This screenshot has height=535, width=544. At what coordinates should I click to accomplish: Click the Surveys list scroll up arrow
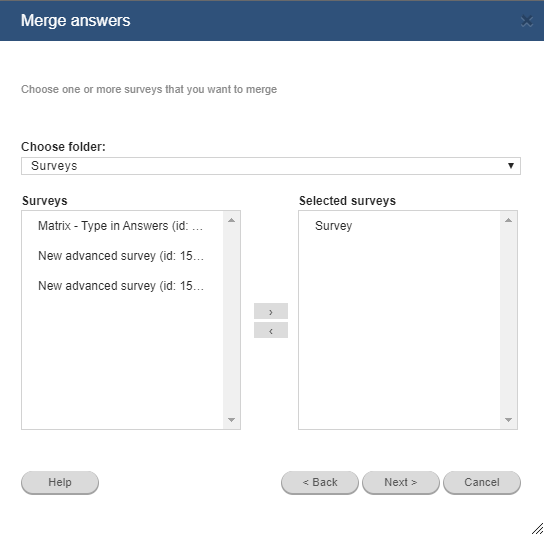pos(231,220)
